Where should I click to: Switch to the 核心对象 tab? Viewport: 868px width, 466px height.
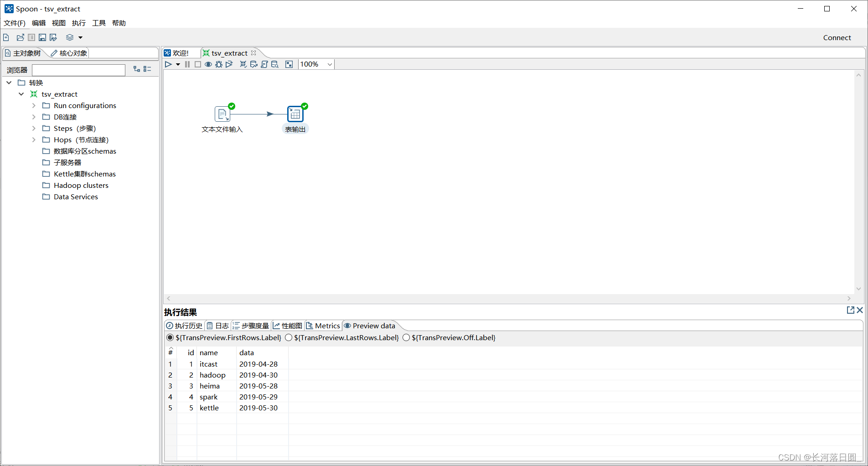pos(69,53)
